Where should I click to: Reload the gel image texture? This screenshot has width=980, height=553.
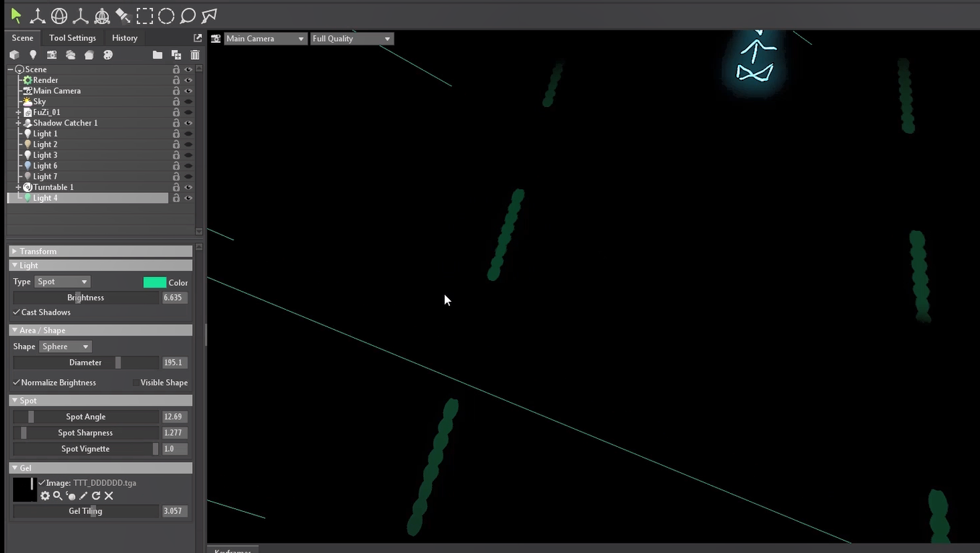96,496
